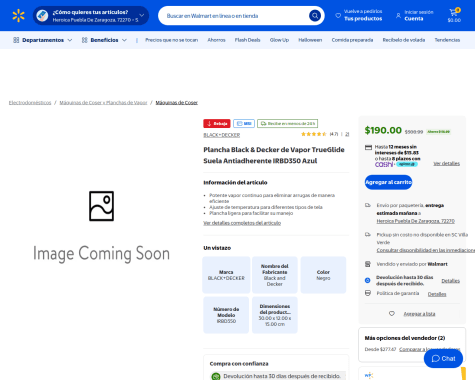
Task: Click the store icon by Vendido y enviado
Action: tap(368, 264)
